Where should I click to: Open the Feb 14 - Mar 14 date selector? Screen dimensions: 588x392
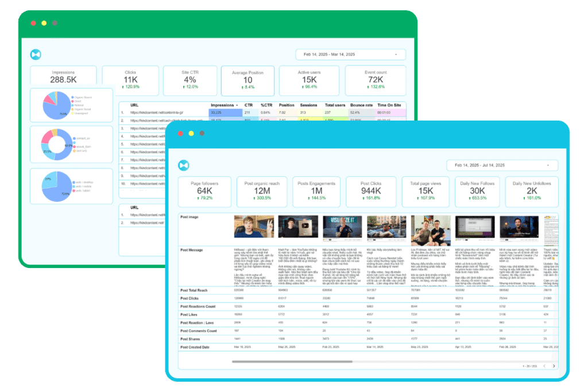pyautogui.click(x=350, y=53)
